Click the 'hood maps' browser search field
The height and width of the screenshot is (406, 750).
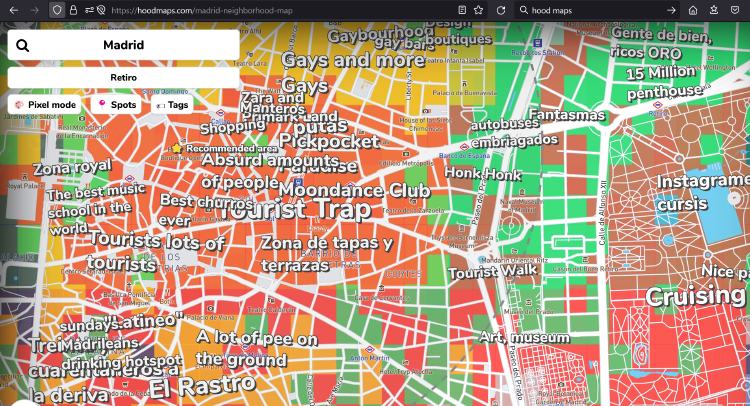click(590, 9)
